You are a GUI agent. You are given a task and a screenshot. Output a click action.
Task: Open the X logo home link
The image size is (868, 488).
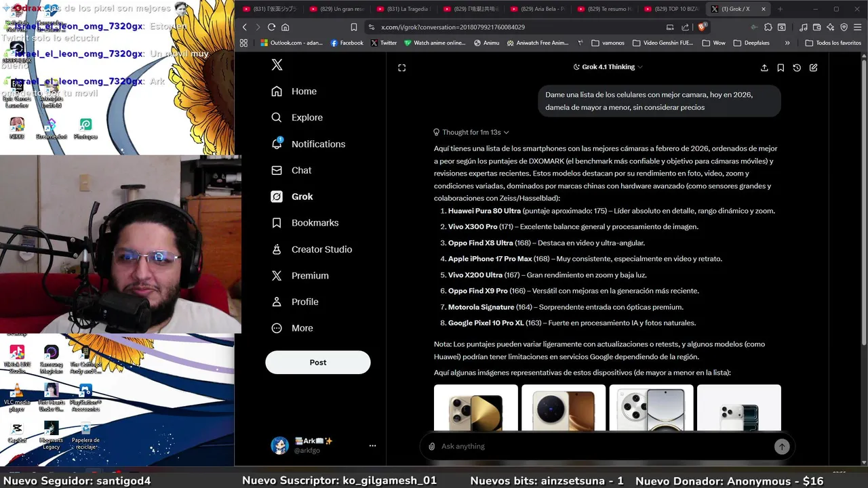pyautogui.click(x=277, y=65)
